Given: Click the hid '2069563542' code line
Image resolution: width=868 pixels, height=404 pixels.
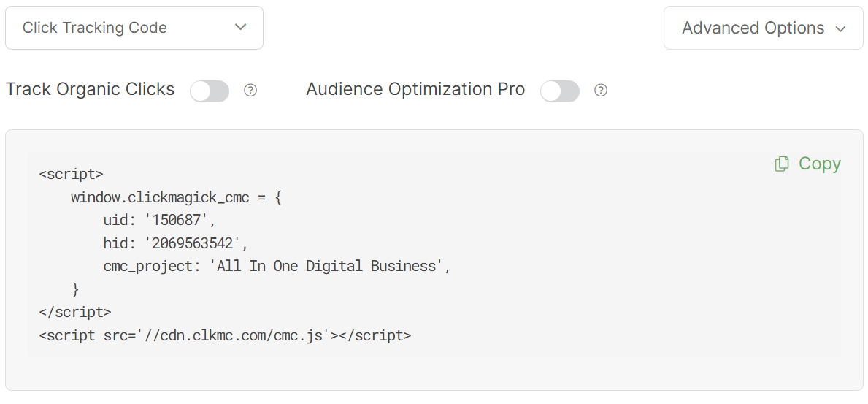Looking at the screenshot, I should 172,243.
